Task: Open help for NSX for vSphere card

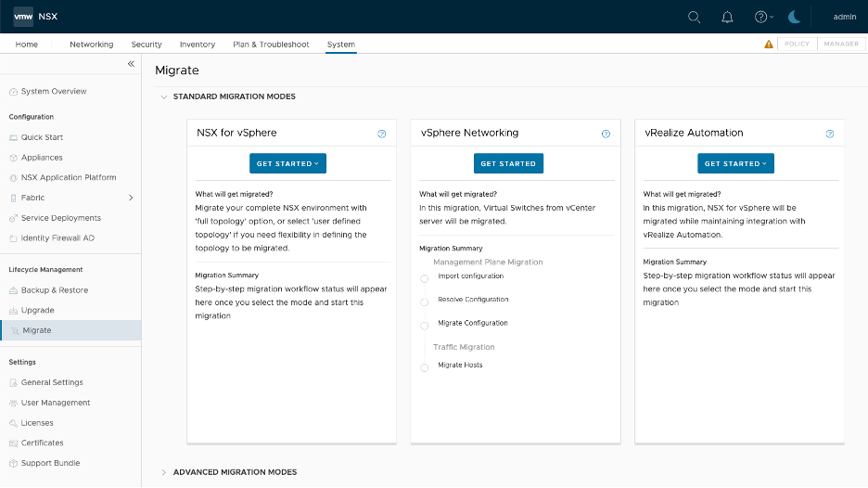Action: (381, 134)
